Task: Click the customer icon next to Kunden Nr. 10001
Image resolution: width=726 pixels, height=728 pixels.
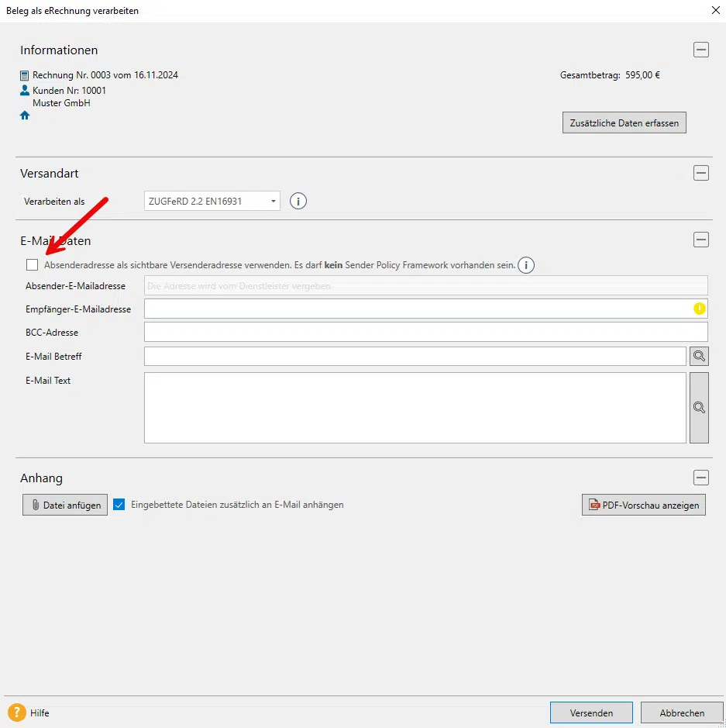Action: (x=24, y=90)
